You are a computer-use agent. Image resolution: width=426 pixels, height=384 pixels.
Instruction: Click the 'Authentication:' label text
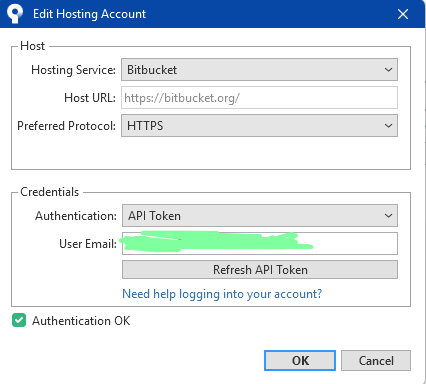click(76, 216)
